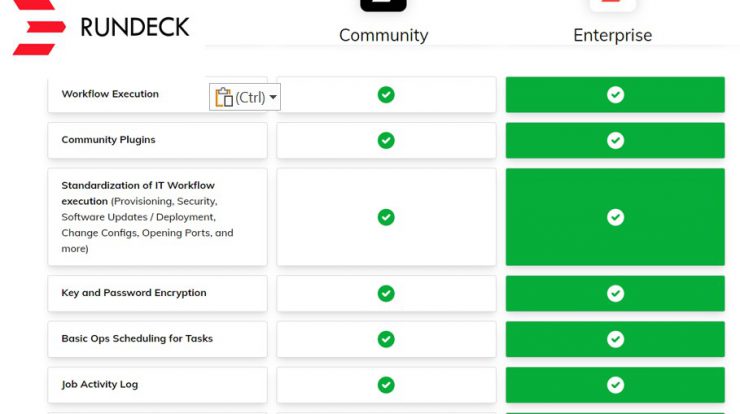Click Enterprise checkmark for Key and Password Encryption
Screen dimensions: 740x414
[x=615, y=294]
